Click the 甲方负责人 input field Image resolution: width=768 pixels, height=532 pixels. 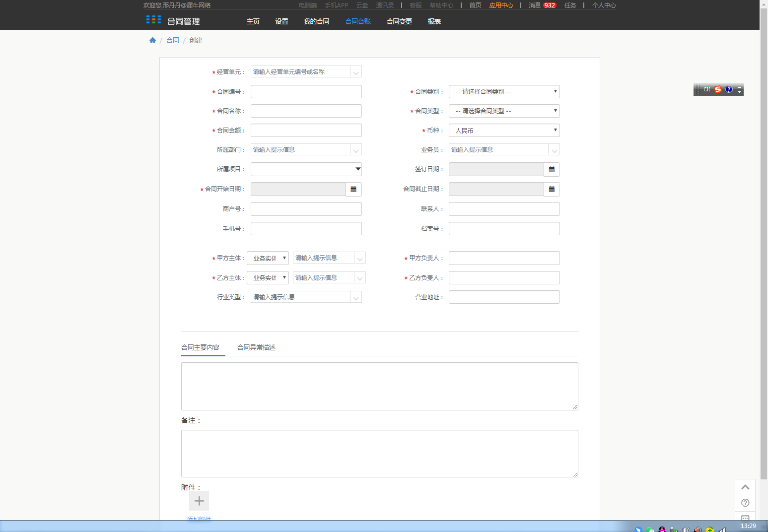[504, 258]
